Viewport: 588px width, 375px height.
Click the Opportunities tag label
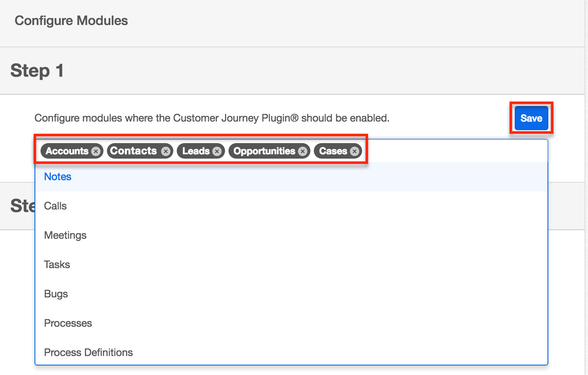[264, 151]
